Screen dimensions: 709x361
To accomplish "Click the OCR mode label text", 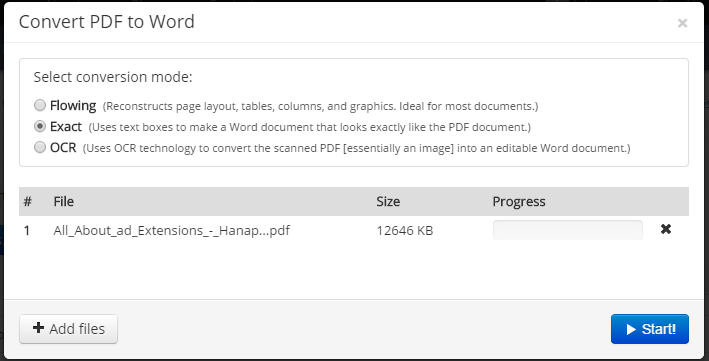I will tap(63, 147).
